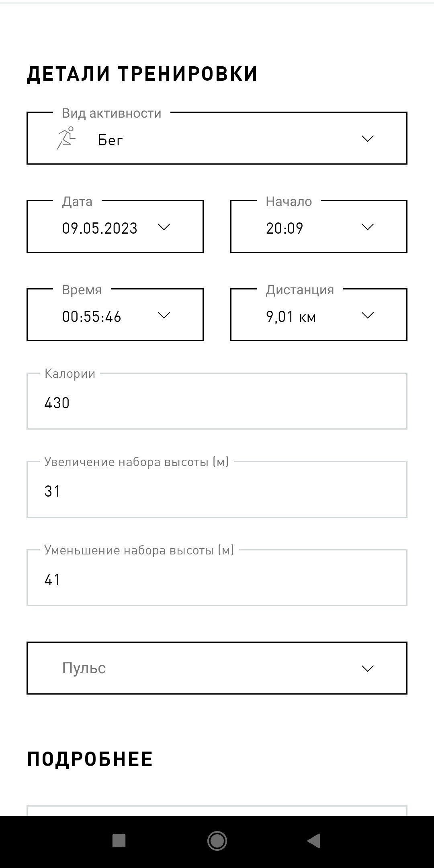The image size is (434, 868).
Task: Tap the duration value 00:55:46
Action: click(x=92, y=317)
